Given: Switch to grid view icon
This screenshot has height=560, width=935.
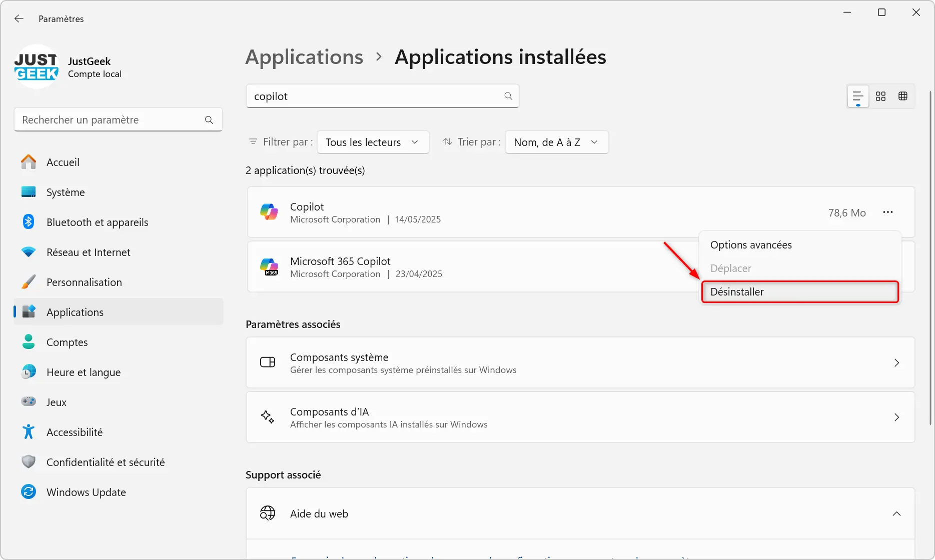Looking at the screenshot, I should 881,96.
